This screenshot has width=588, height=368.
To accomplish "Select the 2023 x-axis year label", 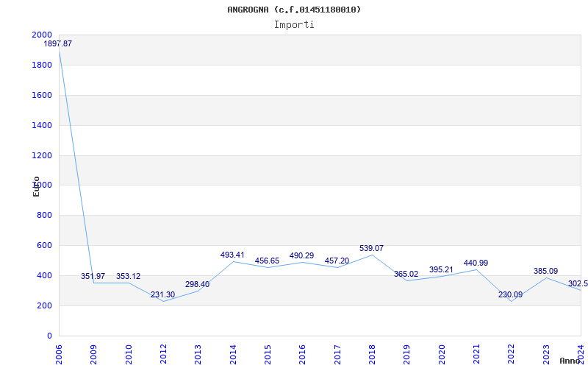I will click(x=546, y=354).
